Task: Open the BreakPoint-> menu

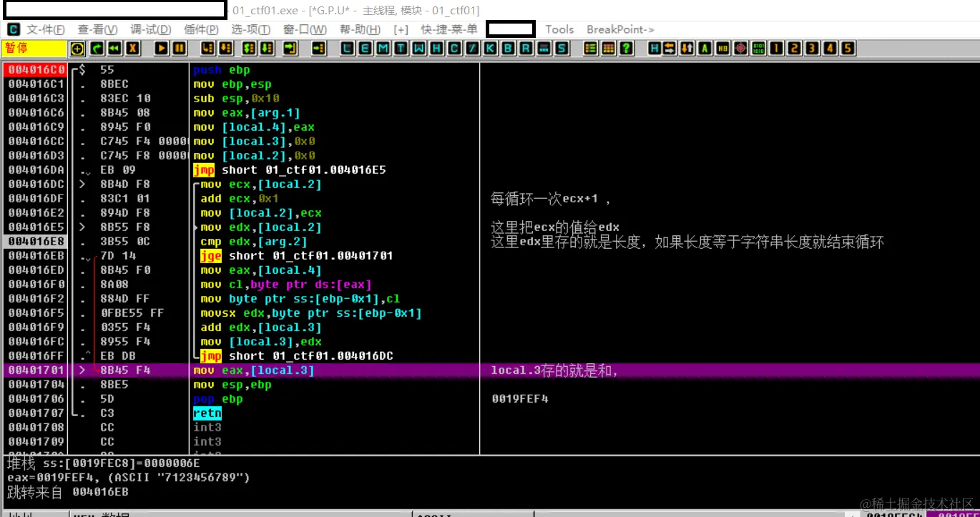Action: pyautogui.click(x=620, y=29)
